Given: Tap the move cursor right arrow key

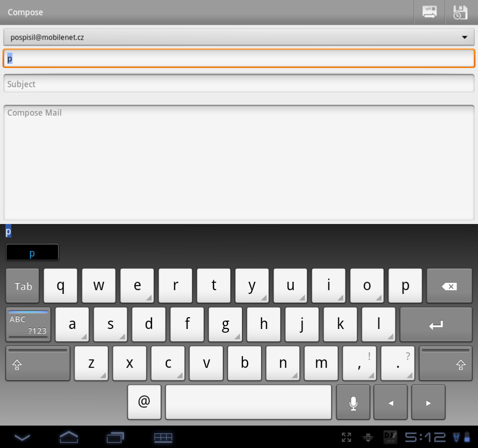Looking at the screenshot, I should pos(428,402).
